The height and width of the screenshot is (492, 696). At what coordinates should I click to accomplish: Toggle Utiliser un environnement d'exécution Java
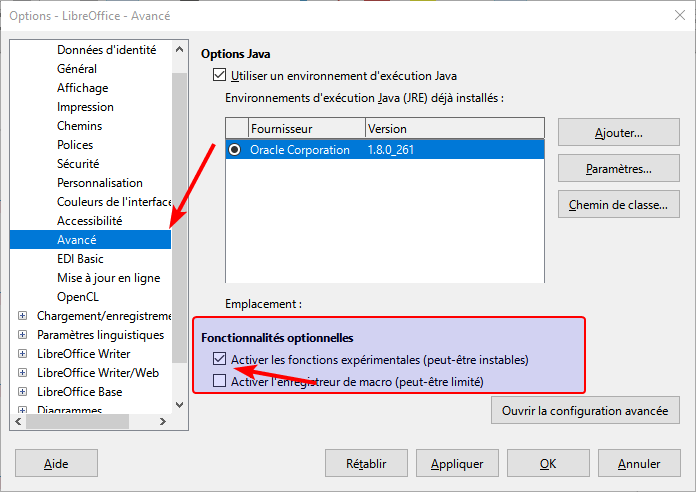click(219, 75)
